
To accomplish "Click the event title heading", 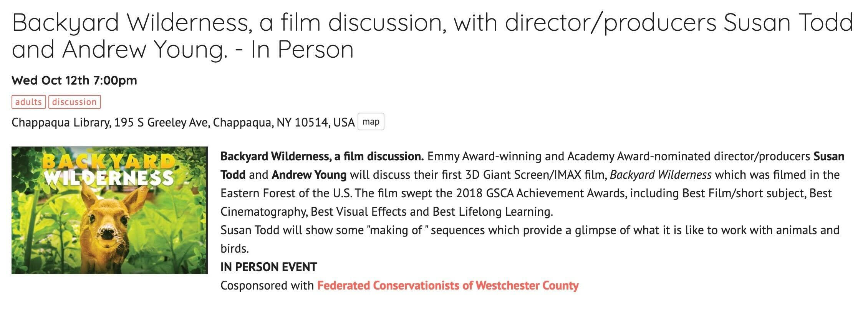I will [432, 36].
